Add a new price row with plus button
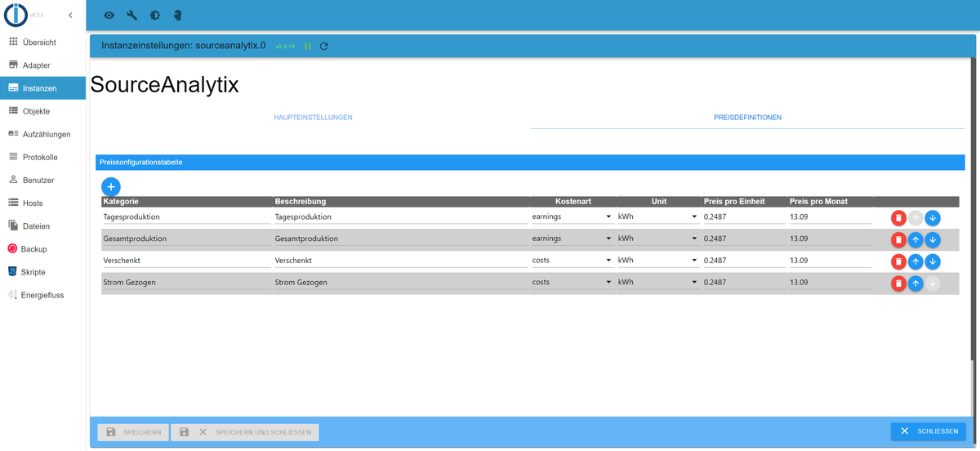This screenshot has width=980, height=451. click(x=111, y=186)
